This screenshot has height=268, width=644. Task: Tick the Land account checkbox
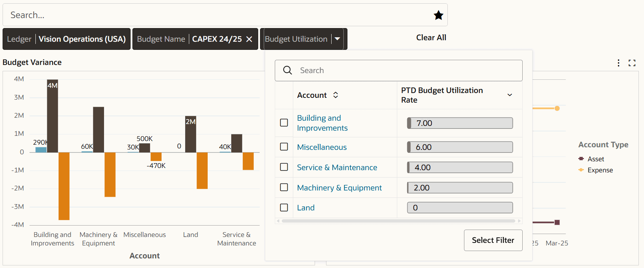coord(284,207)
